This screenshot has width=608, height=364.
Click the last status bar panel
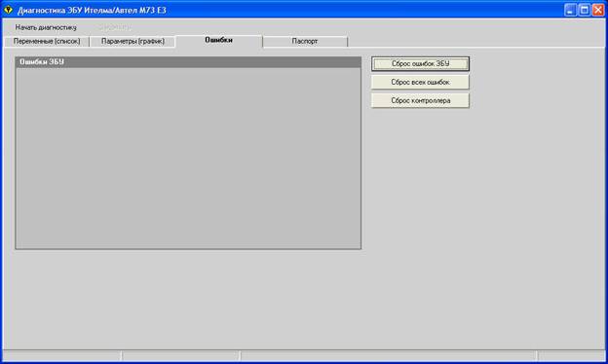(x=571, y=355)
